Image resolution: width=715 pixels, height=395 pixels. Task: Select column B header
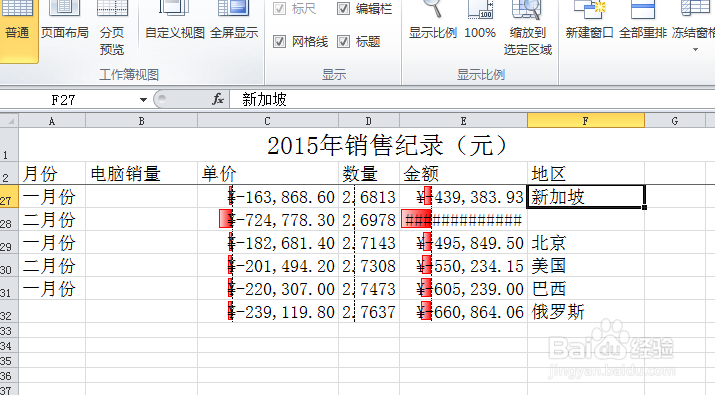point(141,121)
